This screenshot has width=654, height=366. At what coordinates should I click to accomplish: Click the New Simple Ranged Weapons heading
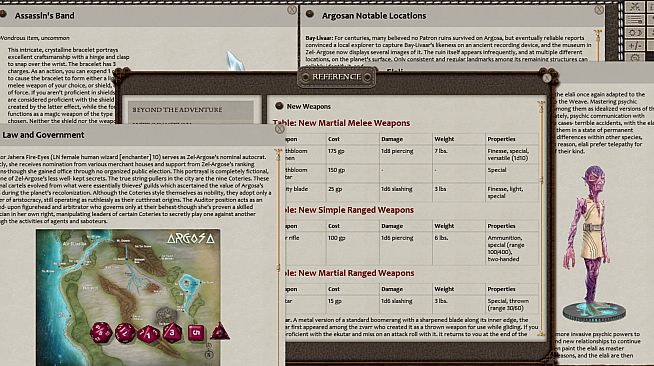[349, 210]
